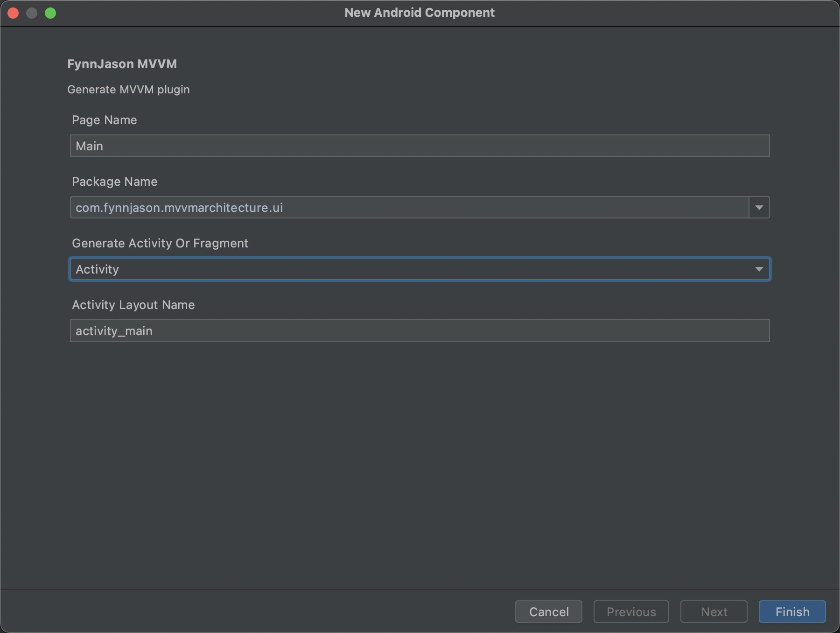Click the Previous button
The image size is (840, 633).
pyautogui.click(x=631, y=612)
